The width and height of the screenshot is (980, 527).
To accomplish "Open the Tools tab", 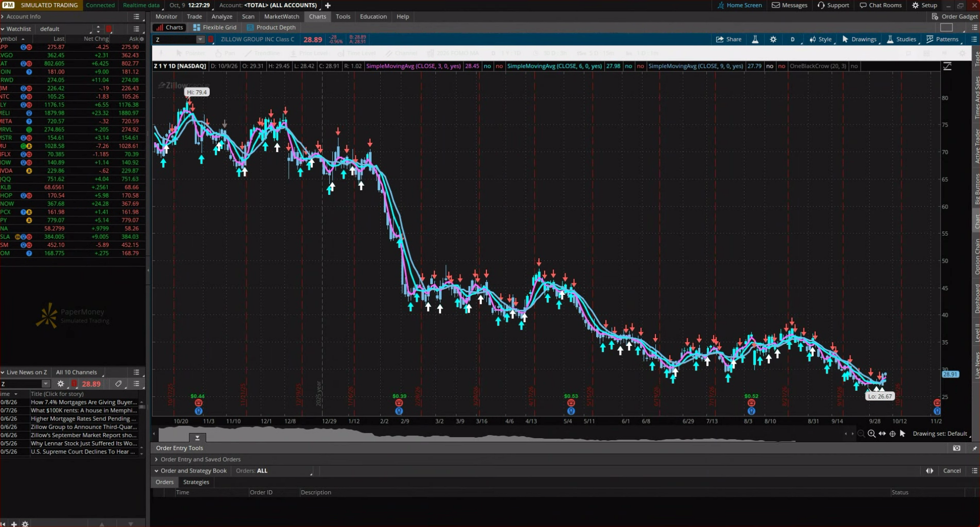I will (343, 16).
